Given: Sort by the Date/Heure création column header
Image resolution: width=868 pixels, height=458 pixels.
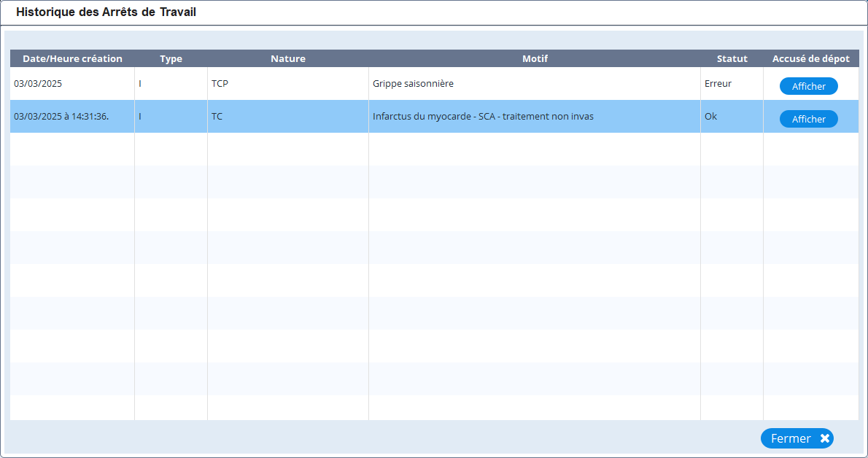Looking at the screenshot, I should point(72,58).
